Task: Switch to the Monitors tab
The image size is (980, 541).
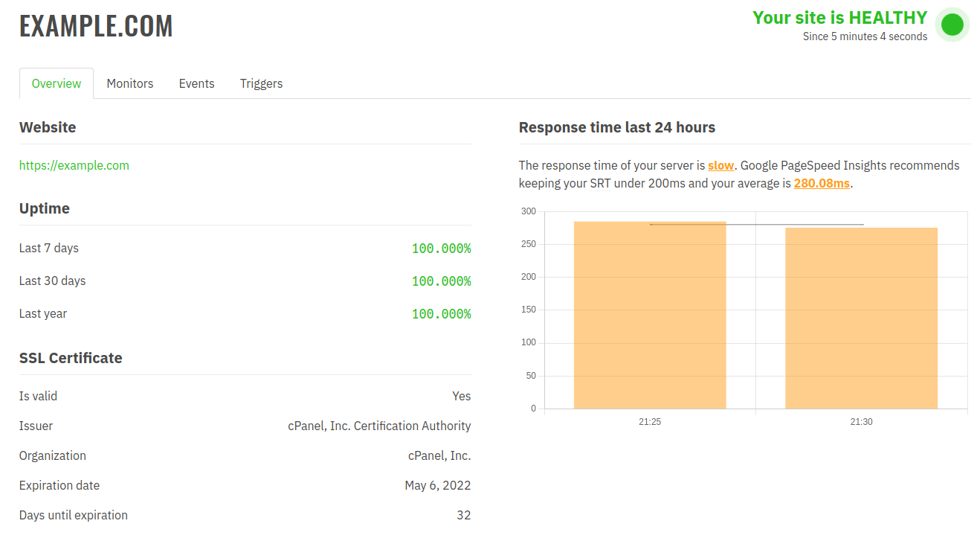Action: coord(129,83)
